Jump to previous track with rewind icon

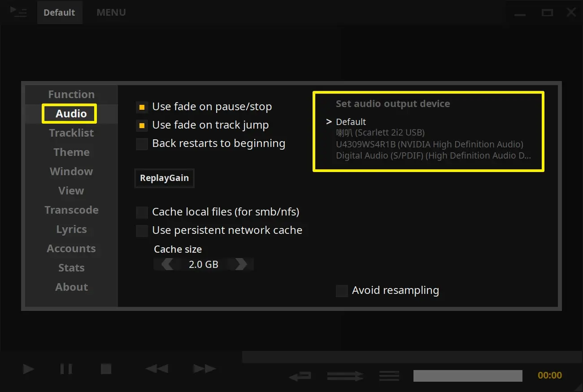157,369
